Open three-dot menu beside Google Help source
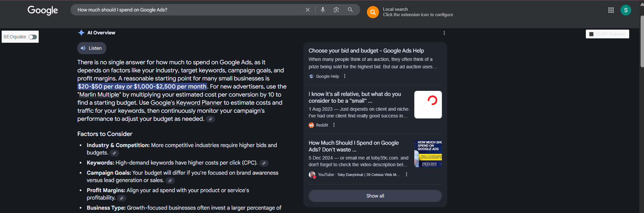Viewport: 644px width, 213px height. click(x=345, y=76)
